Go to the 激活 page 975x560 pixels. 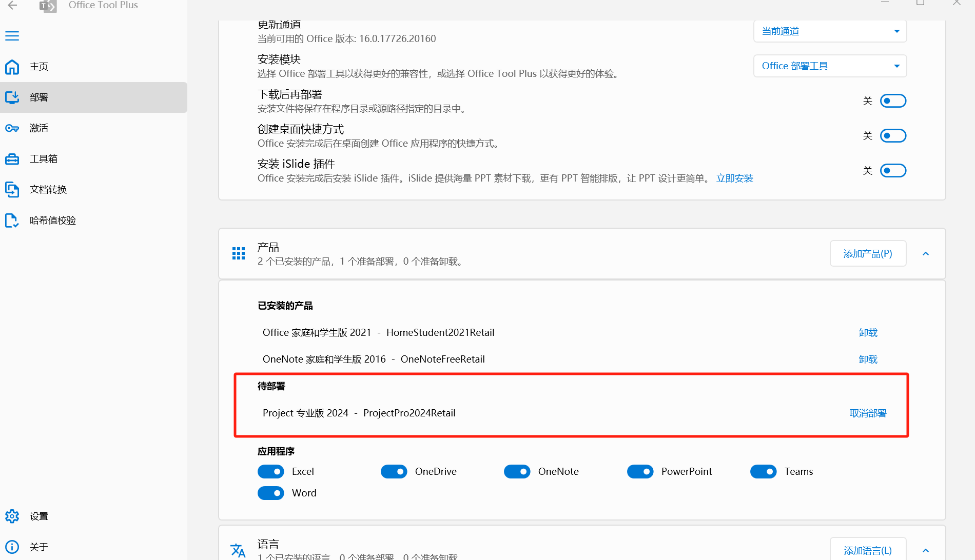pyautogui.click(x=93, y=128)
